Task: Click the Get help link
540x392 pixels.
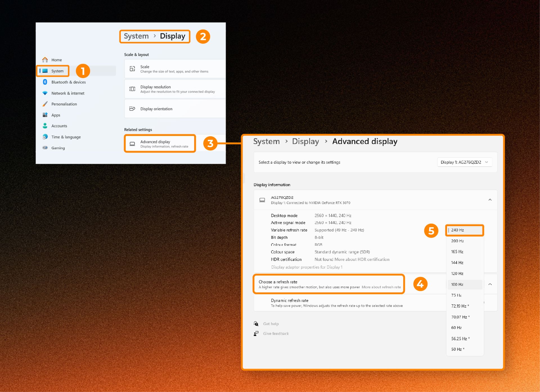Action: pos(271,324)
